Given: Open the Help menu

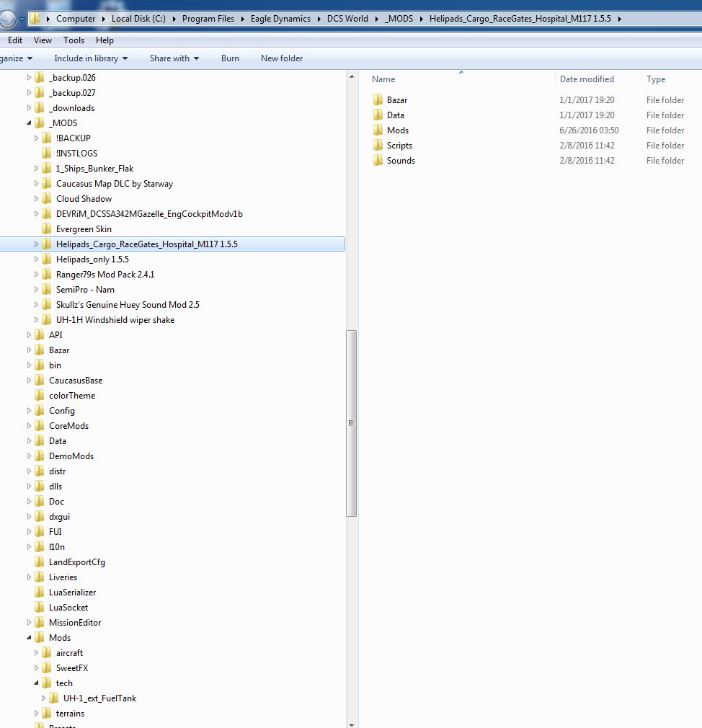Looking at the screenshot, I should (x=105, y=40).
